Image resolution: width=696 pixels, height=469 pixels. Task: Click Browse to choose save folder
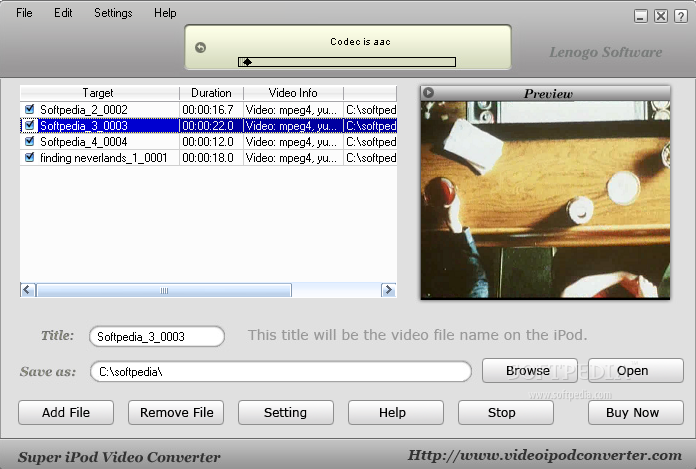click(528, 370)
